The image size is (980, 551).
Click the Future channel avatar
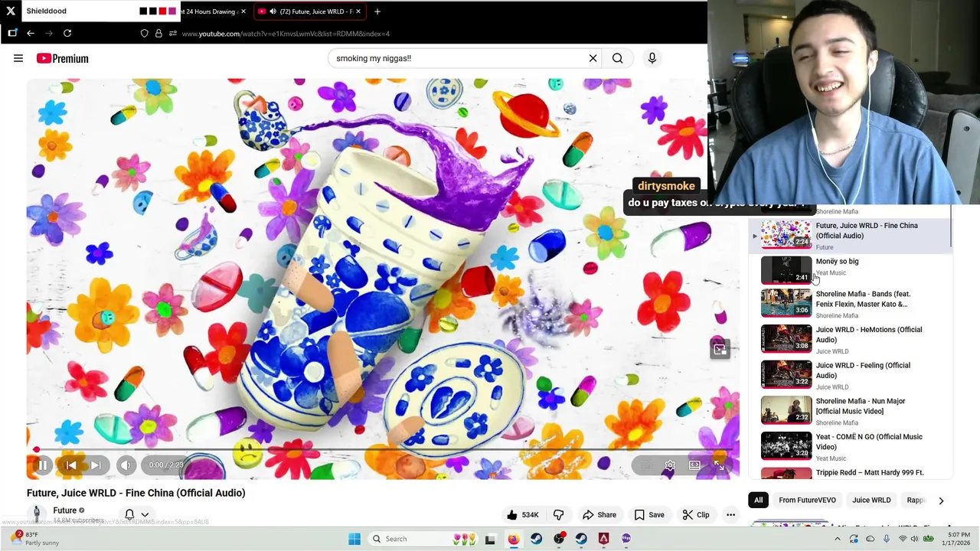pos(36,514)
